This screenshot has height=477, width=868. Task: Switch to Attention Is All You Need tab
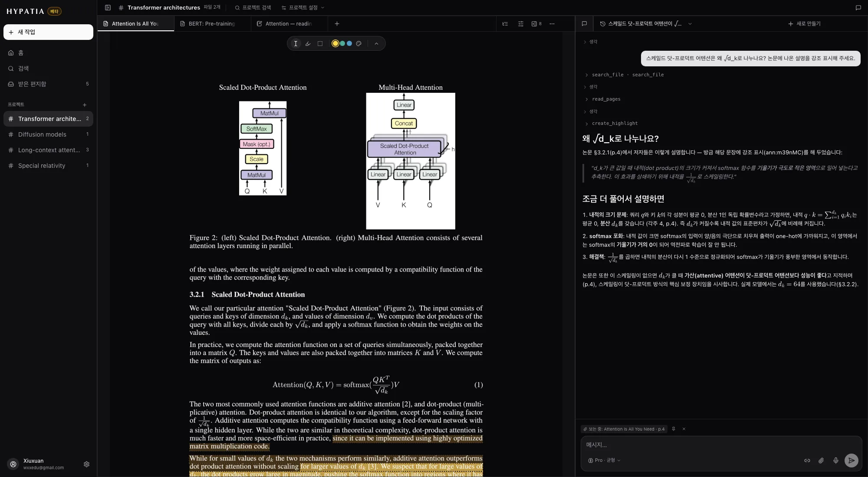135,24
